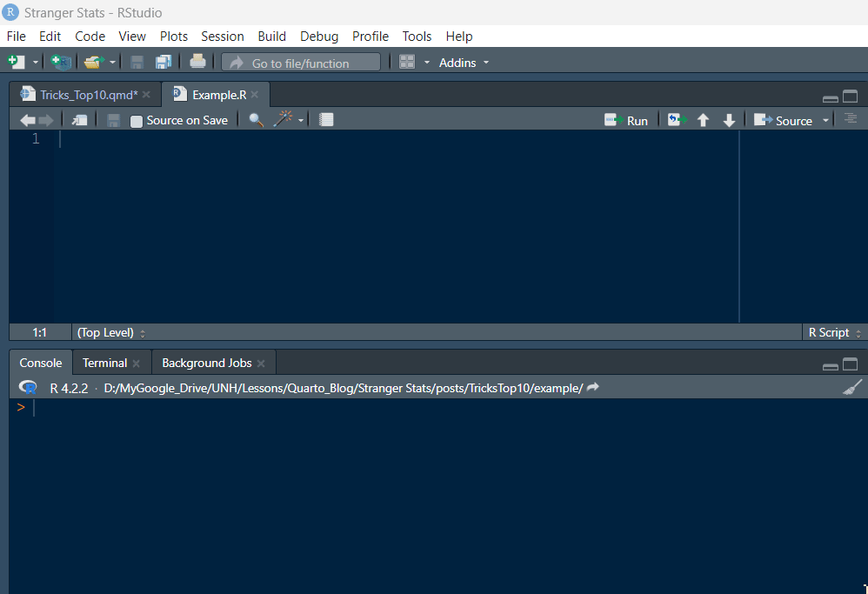Switch to the Tricks_Top10.qmd tab
This screenshot has width=868, height=594.
(x=89, y=95)
